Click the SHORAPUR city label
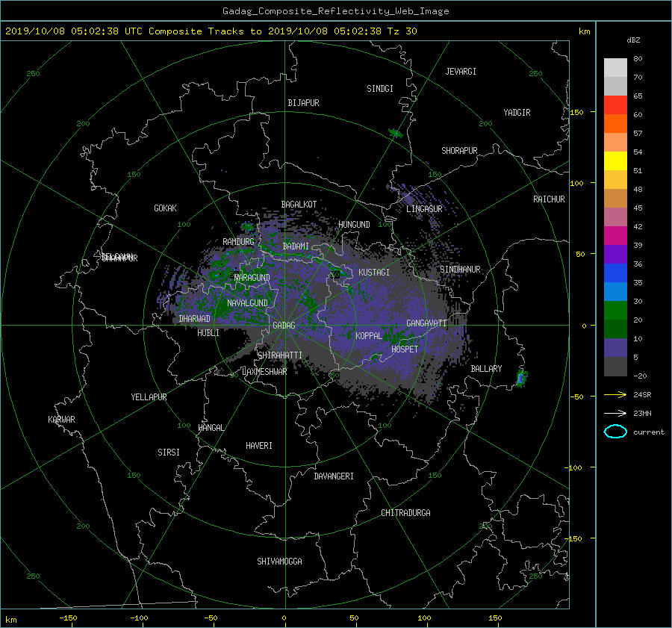Image resolution: width=672 pixels, height=628 pixels. (x=459, y=151)
